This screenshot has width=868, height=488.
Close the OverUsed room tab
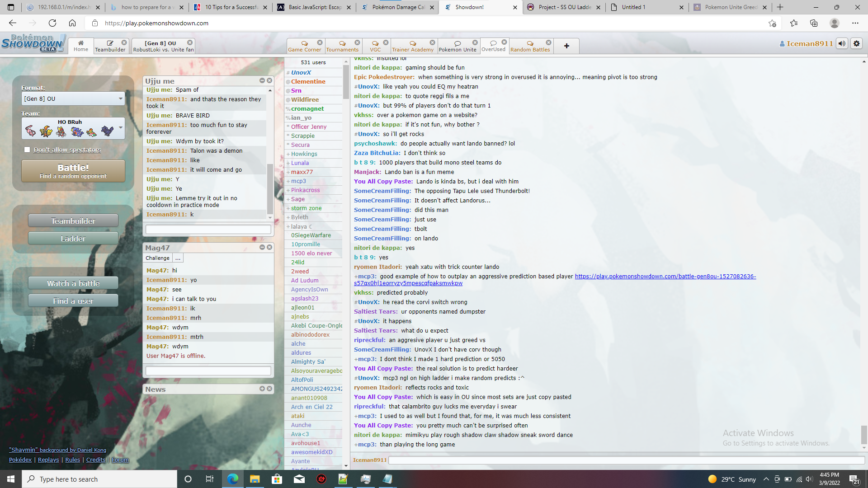[505, 42]
